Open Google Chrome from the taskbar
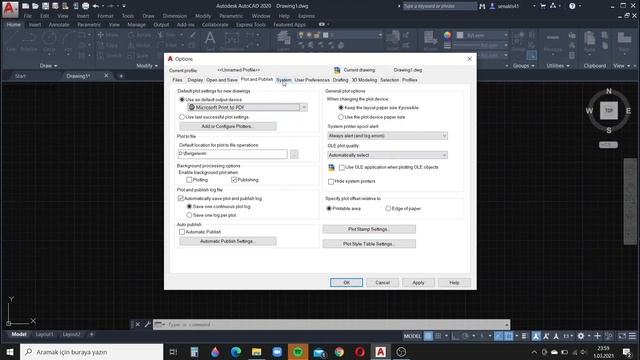Viewport: 640px width, 360px height. pos(339,352)
